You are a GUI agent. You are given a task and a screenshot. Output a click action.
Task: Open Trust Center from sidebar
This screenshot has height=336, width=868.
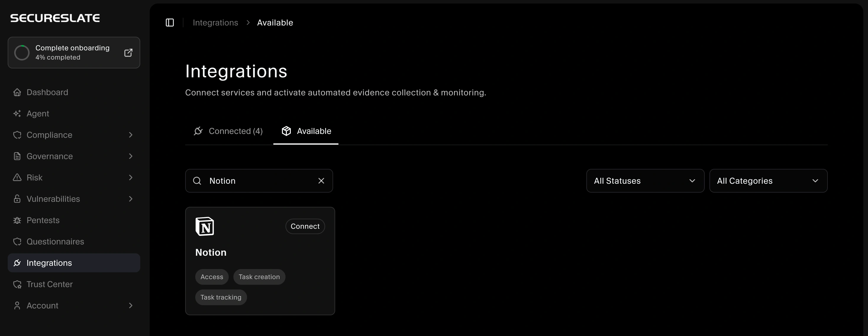click(x=49, y=284)
